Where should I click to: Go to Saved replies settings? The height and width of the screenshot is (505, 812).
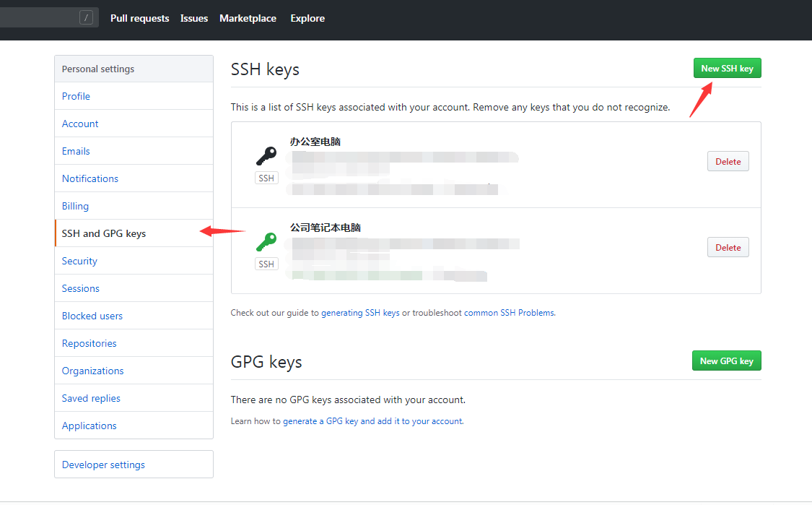tap(134, 399)
